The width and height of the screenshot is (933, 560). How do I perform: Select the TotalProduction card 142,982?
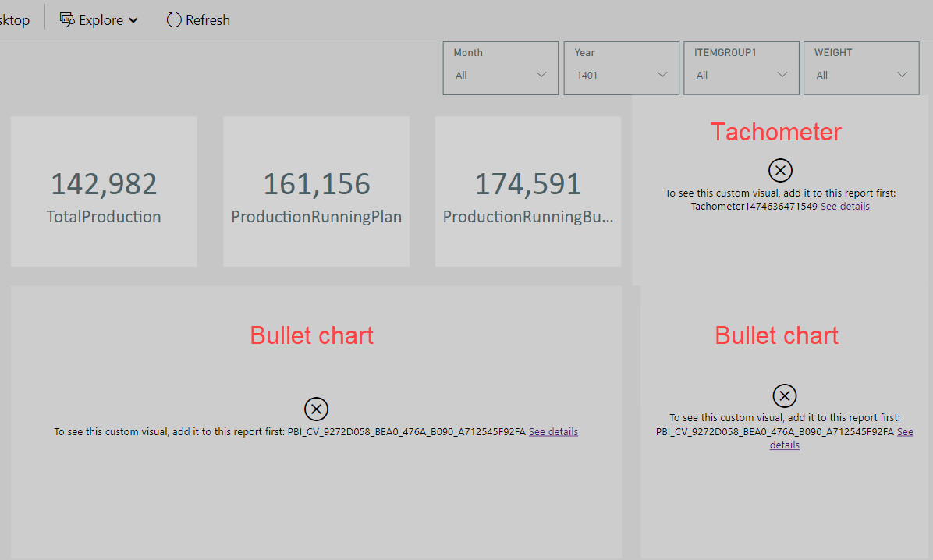104,192
